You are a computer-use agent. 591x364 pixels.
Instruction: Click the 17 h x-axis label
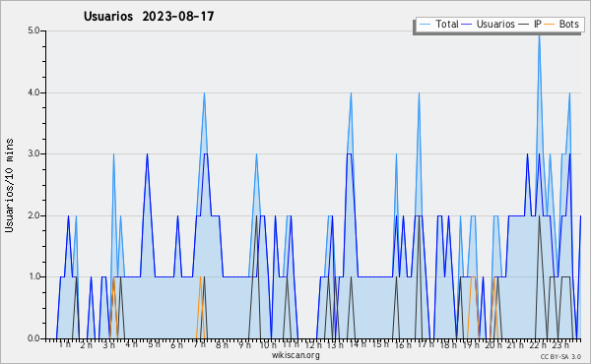[x=426, y=344]
